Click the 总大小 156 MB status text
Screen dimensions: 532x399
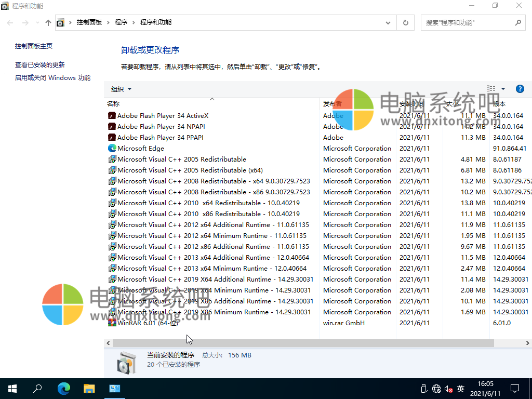227,355
